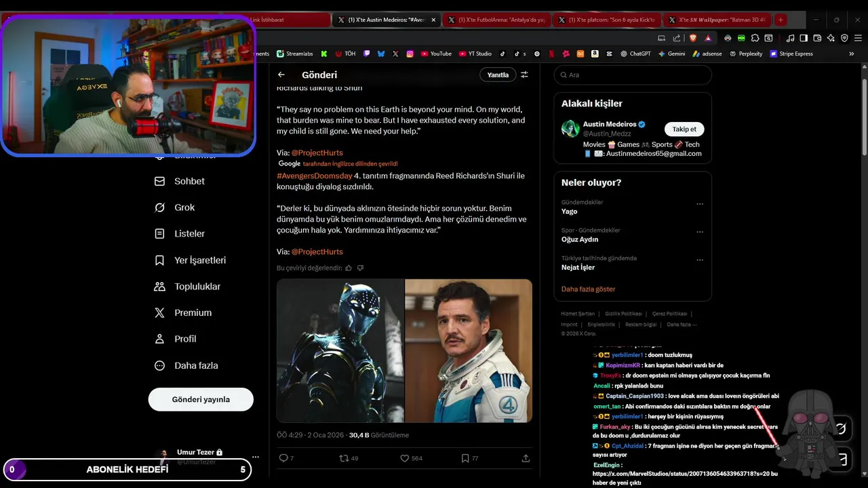
Task: Open the Streamlabs bookmark
Action: tap(294, 54)
